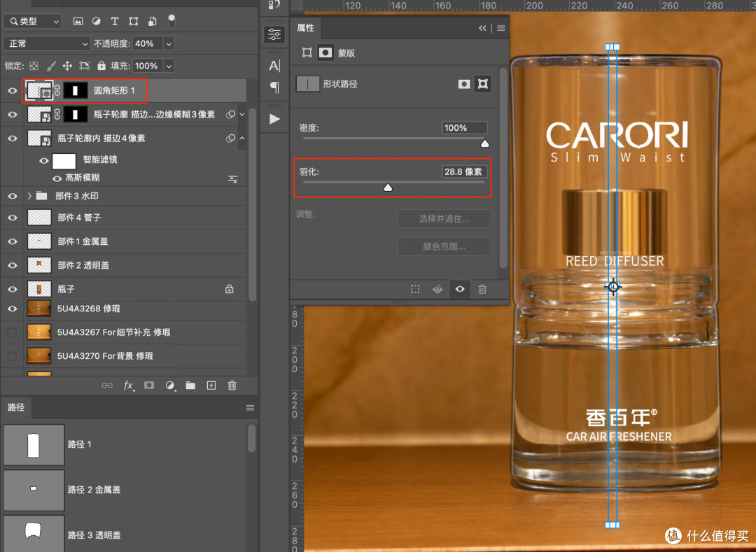The height and width of the screenshot is (552, 756).
Task: Click the apply mask icon in Properties
Action: 437,290
